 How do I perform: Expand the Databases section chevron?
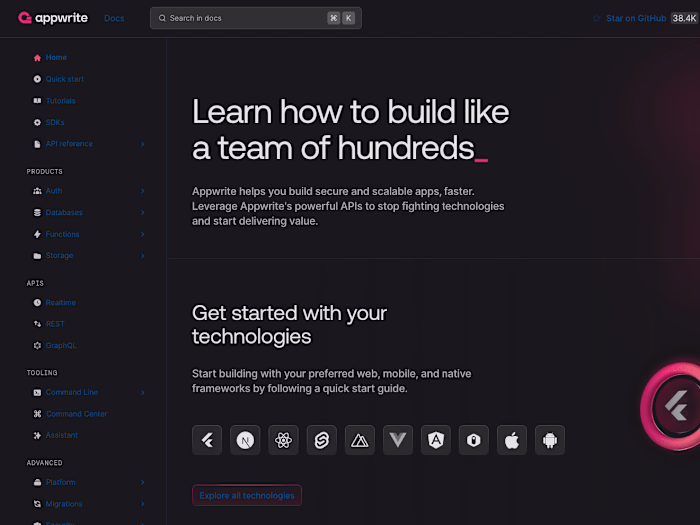point(143,212)
